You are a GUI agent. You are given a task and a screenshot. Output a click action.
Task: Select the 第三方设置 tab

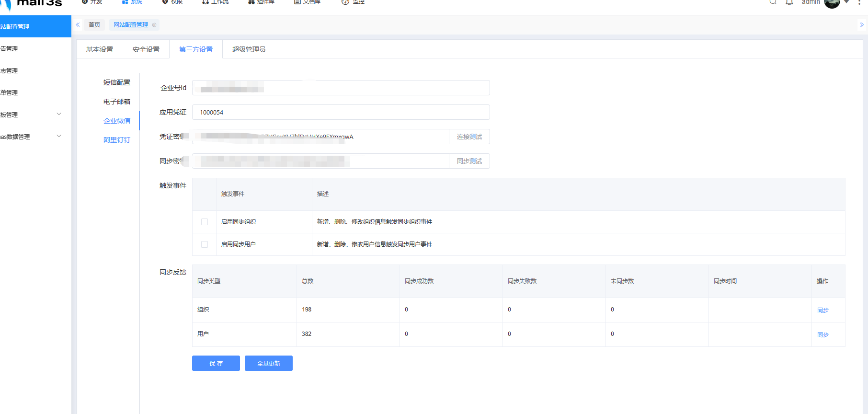196,49
